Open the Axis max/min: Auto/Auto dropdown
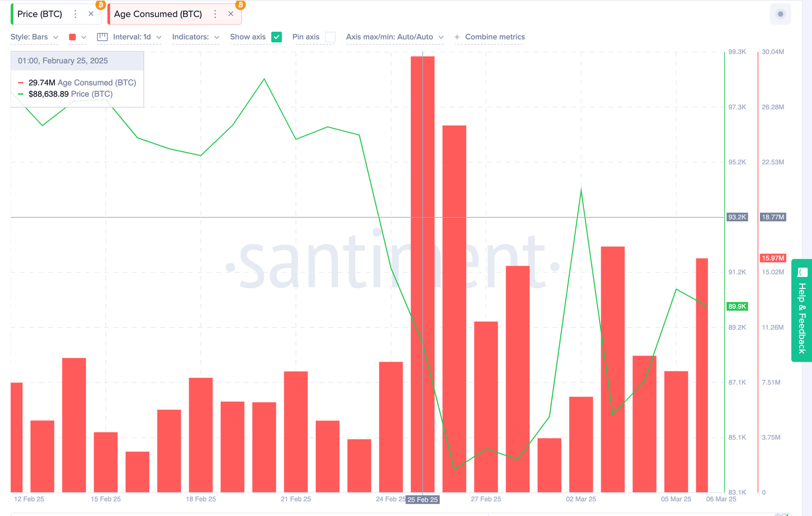 click(x=394, y=37)
